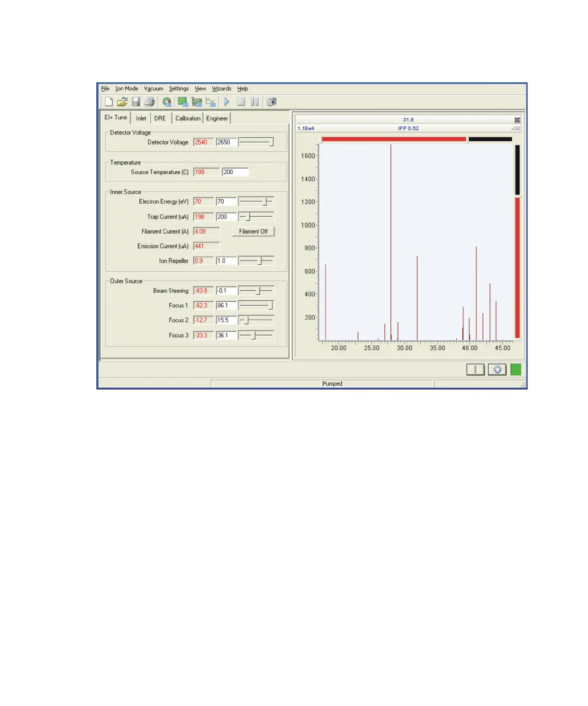This screenshot has height=706, width=588.
Task: Click the Ion Repeller setpoint field 1.0
Action: (226, 261)
